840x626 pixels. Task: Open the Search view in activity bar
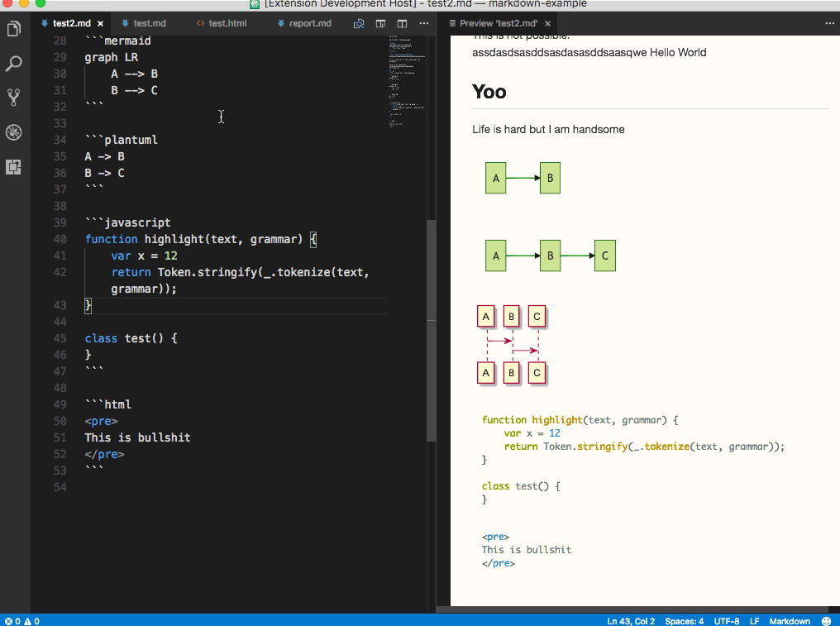[14, 63]
